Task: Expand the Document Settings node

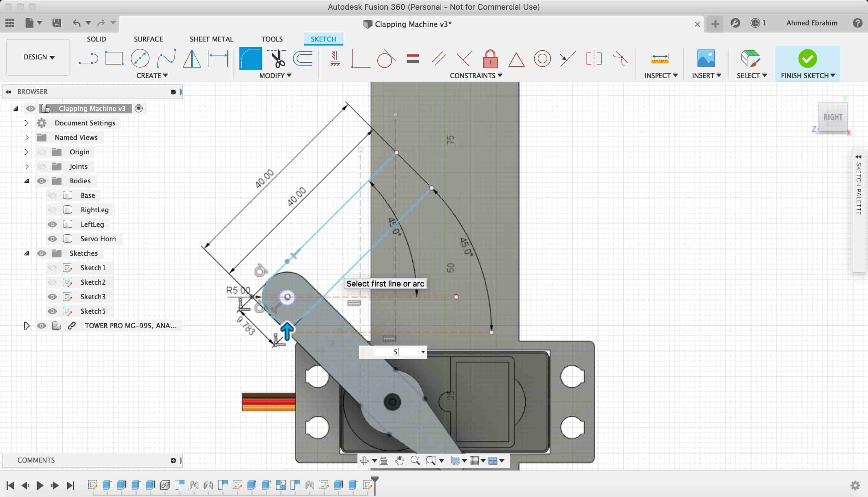Action: [x=26, y=123]
